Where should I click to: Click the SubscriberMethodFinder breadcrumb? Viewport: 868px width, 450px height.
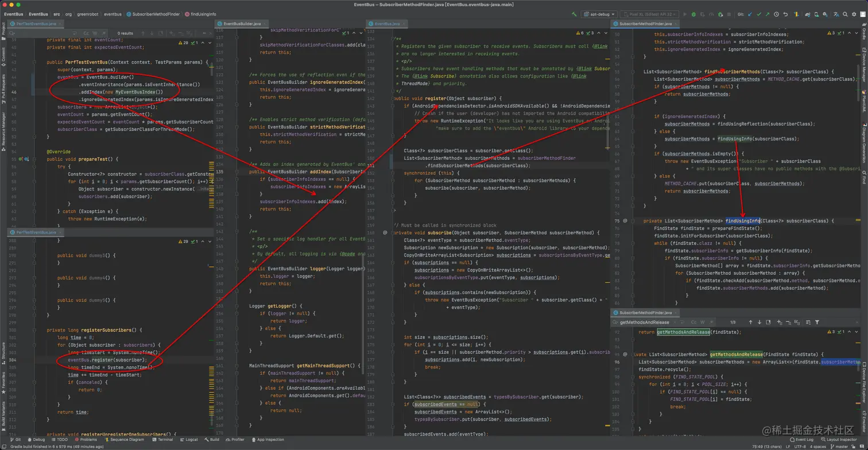(153, 14)
